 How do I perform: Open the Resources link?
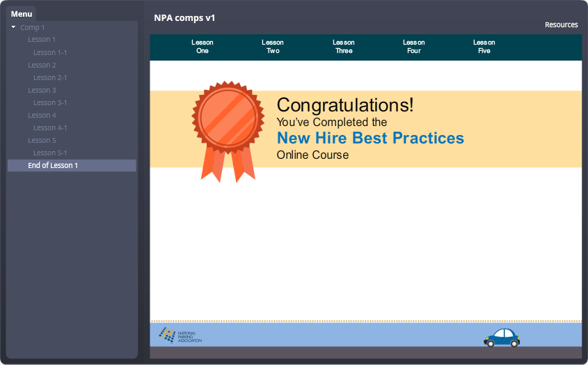(561, 24)
